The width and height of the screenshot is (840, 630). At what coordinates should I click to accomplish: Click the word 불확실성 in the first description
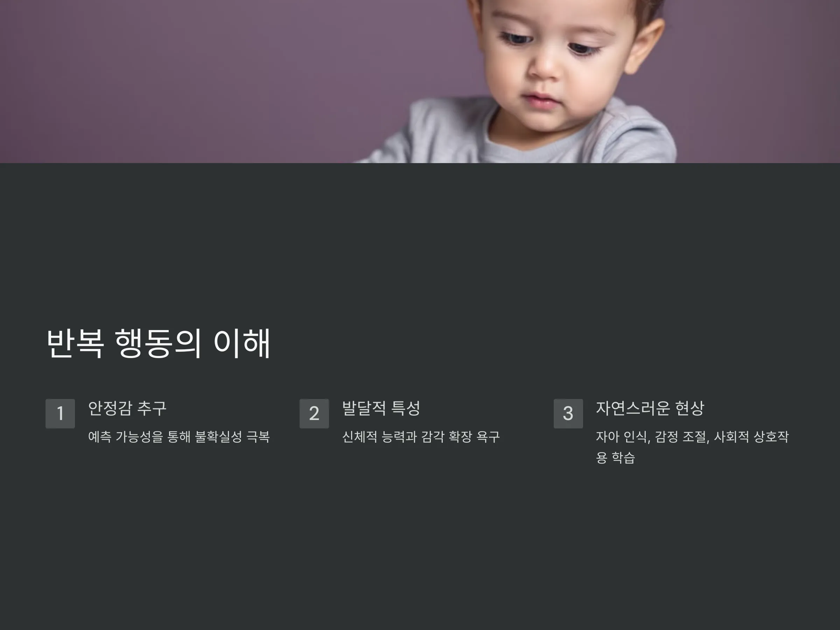[218, 437]
